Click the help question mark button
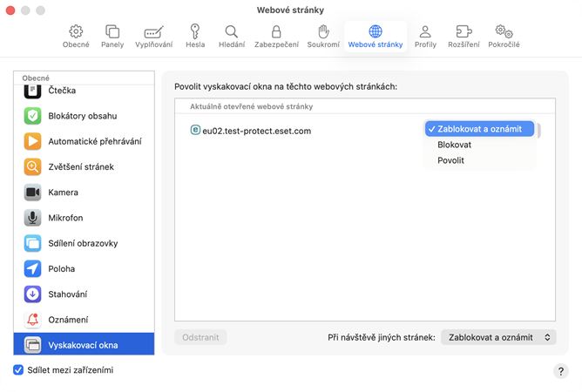The width and height of the screenshot is (582, 392). (561, 372)
